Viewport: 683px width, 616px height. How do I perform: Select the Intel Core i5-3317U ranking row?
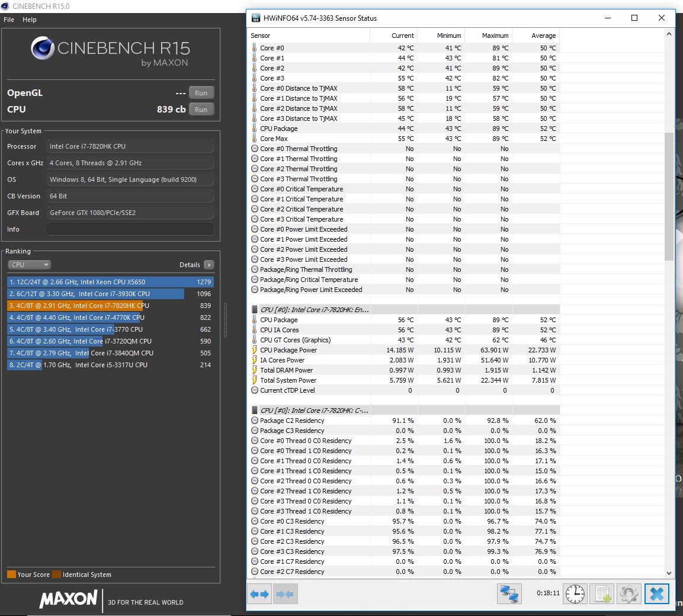[x=110, y=365]
